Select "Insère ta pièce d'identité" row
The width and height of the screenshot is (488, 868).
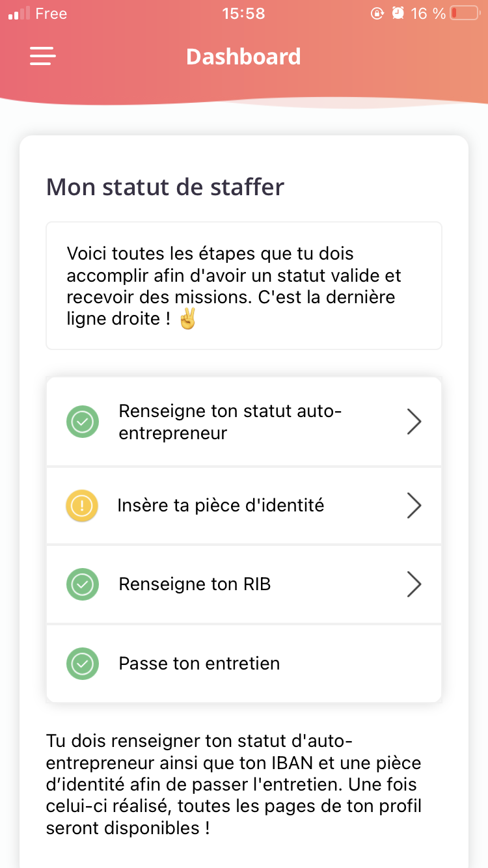click(244, 506)
